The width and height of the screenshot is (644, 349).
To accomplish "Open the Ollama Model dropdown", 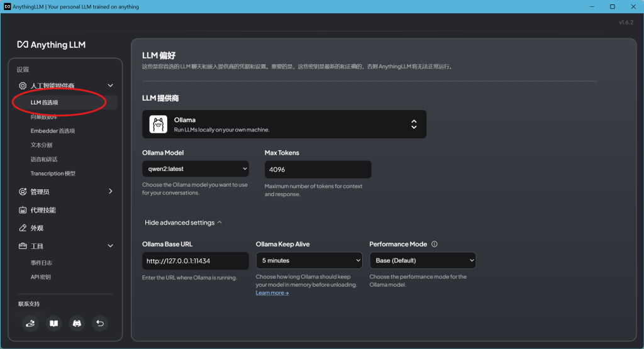I will point(196,169).
